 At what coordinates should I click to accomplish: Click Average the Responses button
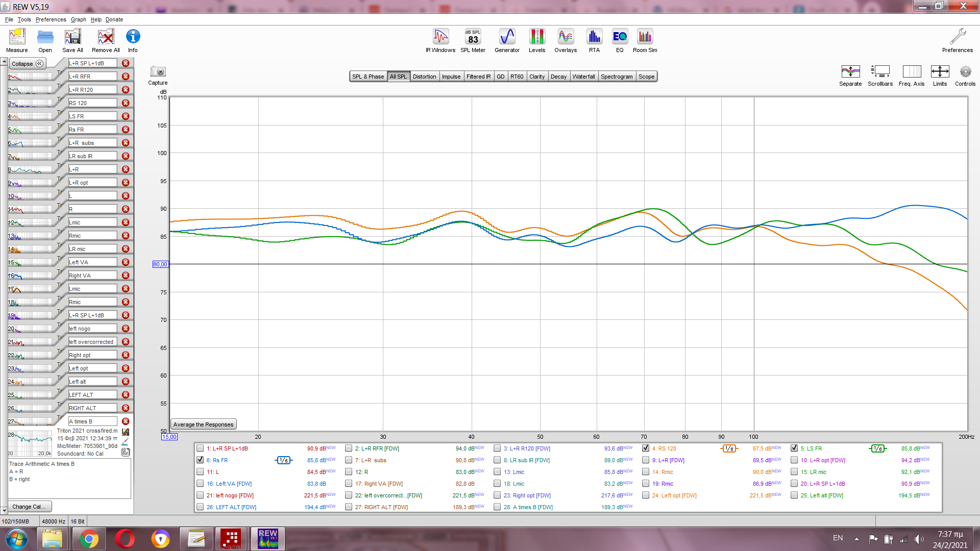point(203,424)
